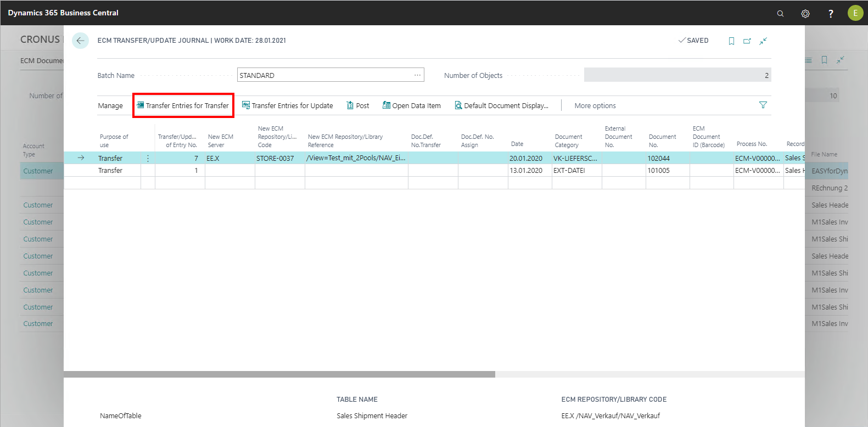Screen dimensions: 868x427
Task: Click the horizontal scrollbar of the grid
Action: (279, 374)
